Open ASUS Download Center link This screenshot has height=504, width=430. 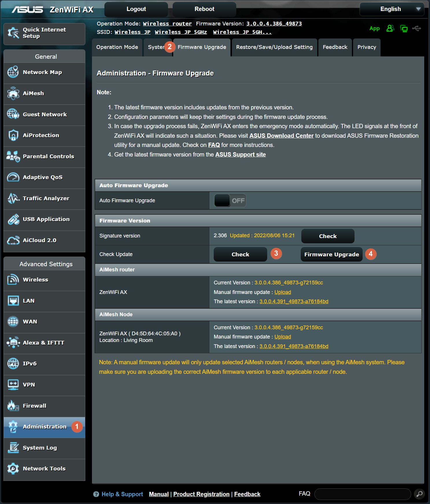click(x=281, y=136)
